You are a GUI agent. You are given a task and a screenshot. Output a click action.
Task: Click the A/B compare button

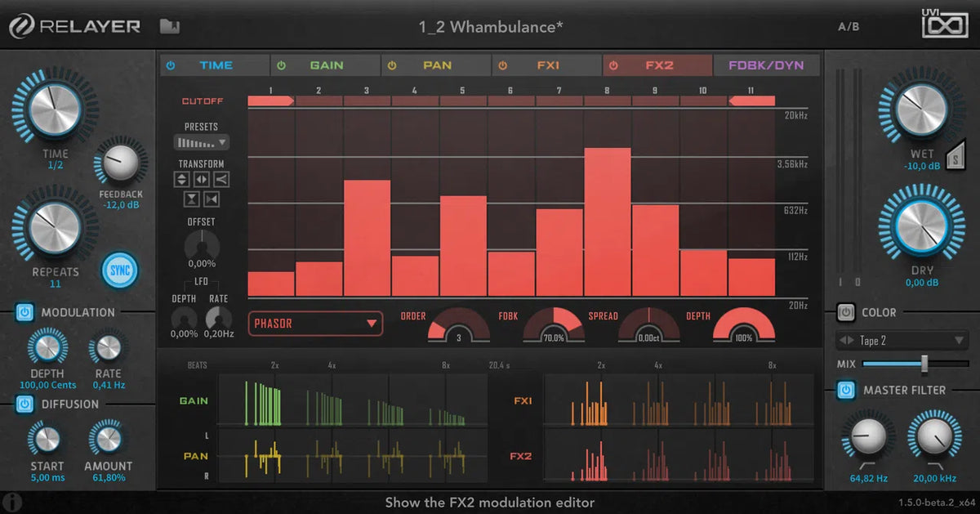click(849, 26)
